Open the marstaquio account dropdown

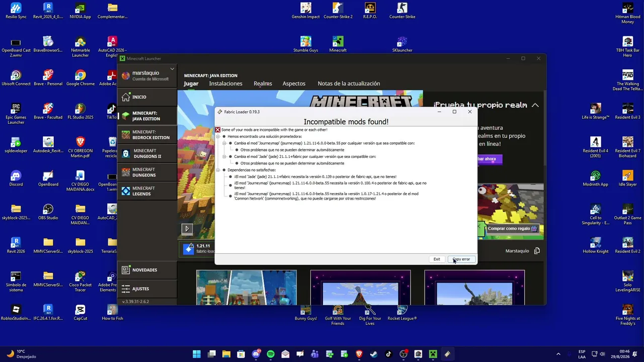(x=172, y=69)
